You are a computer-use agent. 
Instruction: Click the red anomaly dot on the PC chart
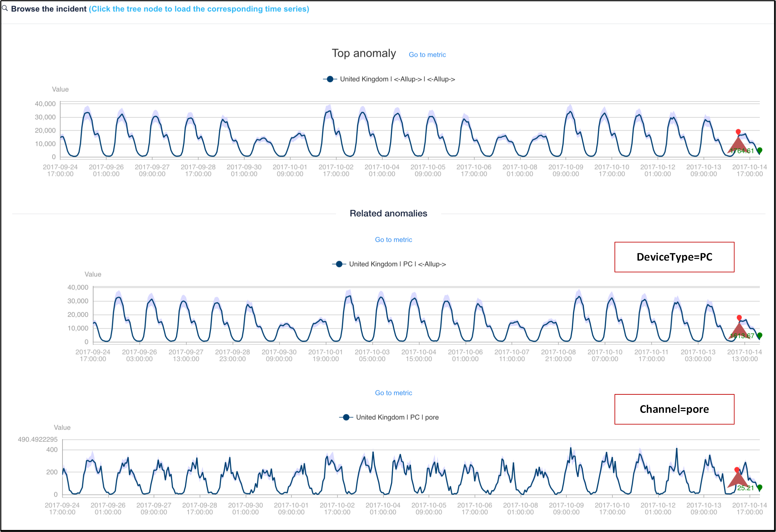click(x=739, y=317)
